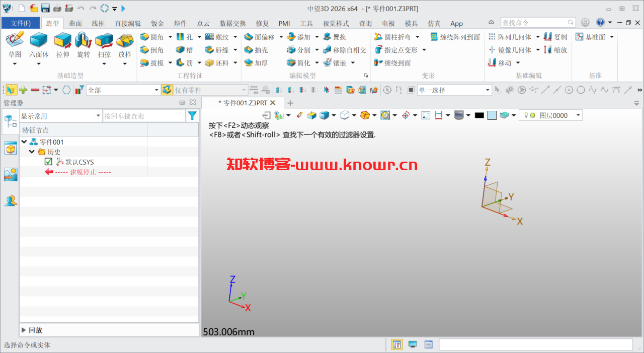The image size is (644, 353).
Task: Click the 查找命令 search field
Action: (538, 23)
